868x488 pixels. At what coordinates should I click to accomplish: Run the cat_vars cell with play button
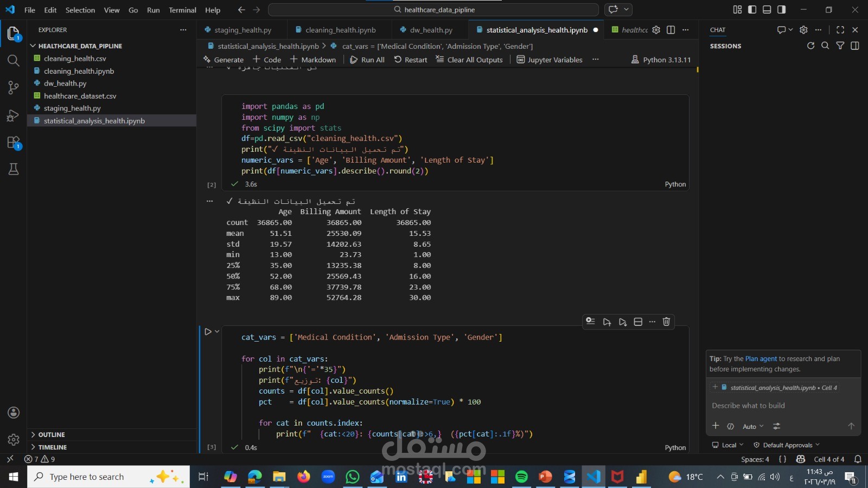pos(208,331)
